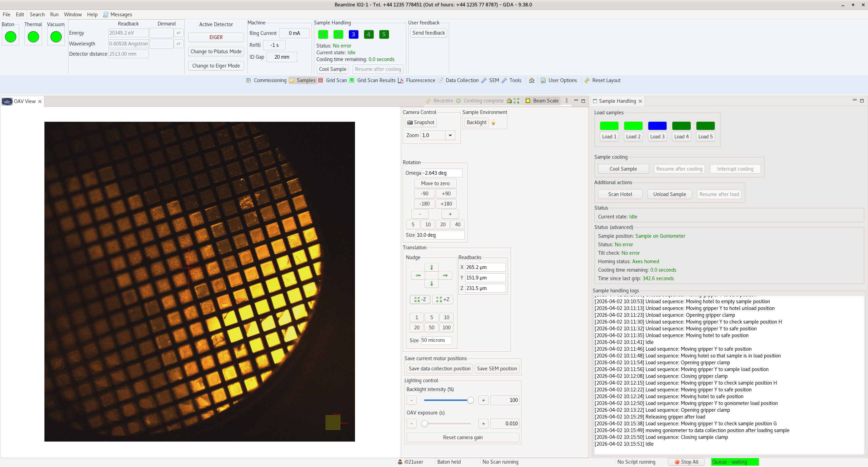Nudge the sample right with the right arrow
This screenshot has width=868, height=467.
(445, 275)
